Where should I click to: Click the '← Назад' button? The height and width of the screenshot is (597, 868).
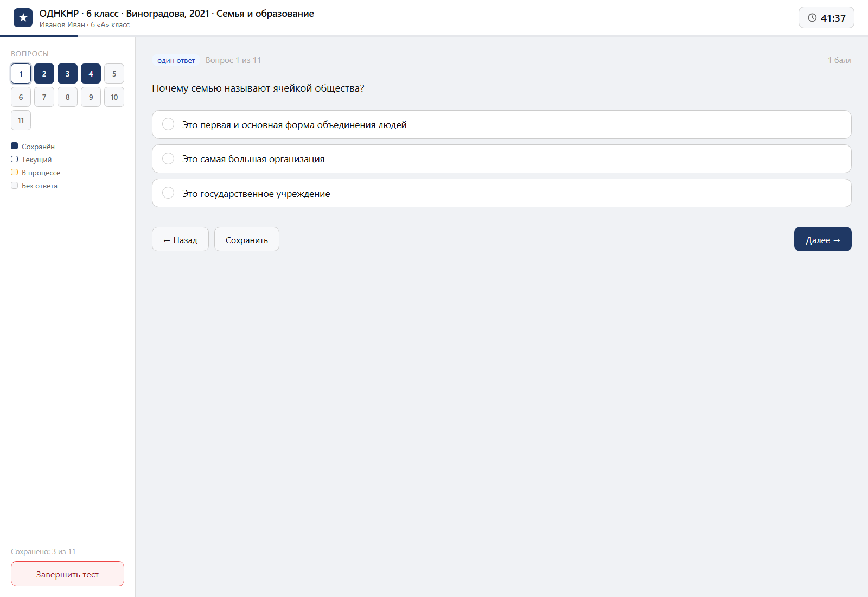click(x=180, y=239)
